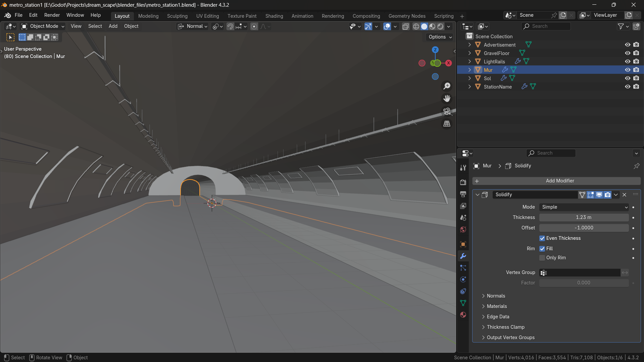
Task: Hide the GravelFloor object in viewport
Action: (627, 53)
